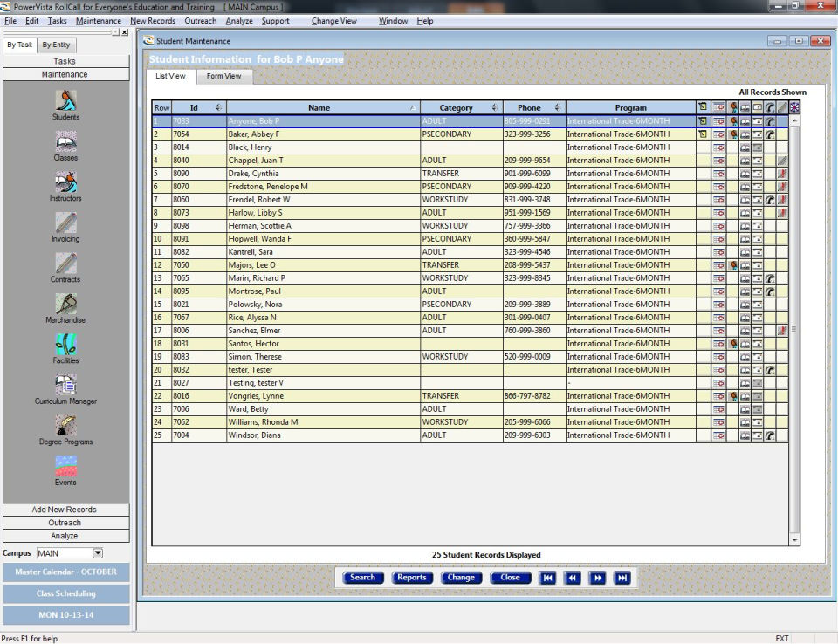
Task: Switch to the Form View tab
Action: coord(224,76)
